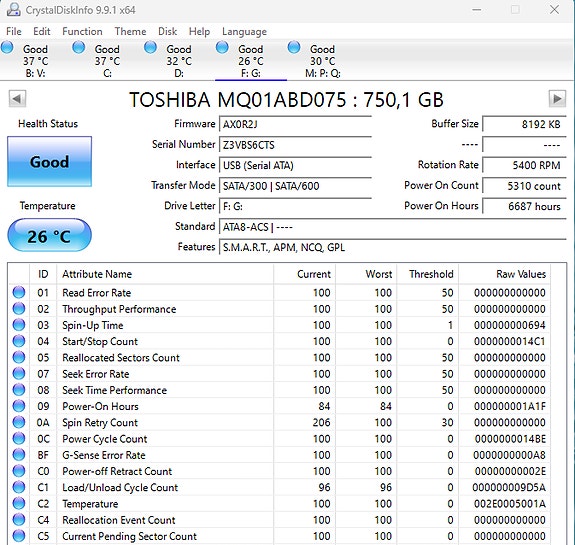This screenshot has width=575, height=545.
Task: Open the Function menu
Action: [82, 32]
